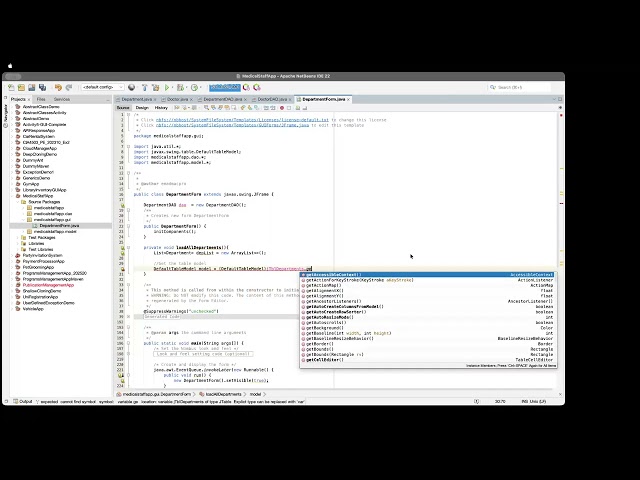Switch to the Design view tab
Screen dimensions: 640x480
click(142, 107)
